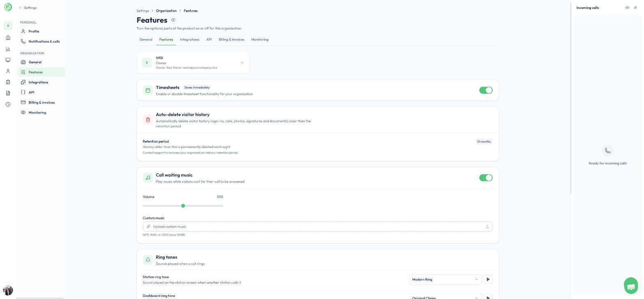The width and height of the screenshot is (644, 299).
Task: Open Notifications & calls in sidebar
Action: point(41,42)
